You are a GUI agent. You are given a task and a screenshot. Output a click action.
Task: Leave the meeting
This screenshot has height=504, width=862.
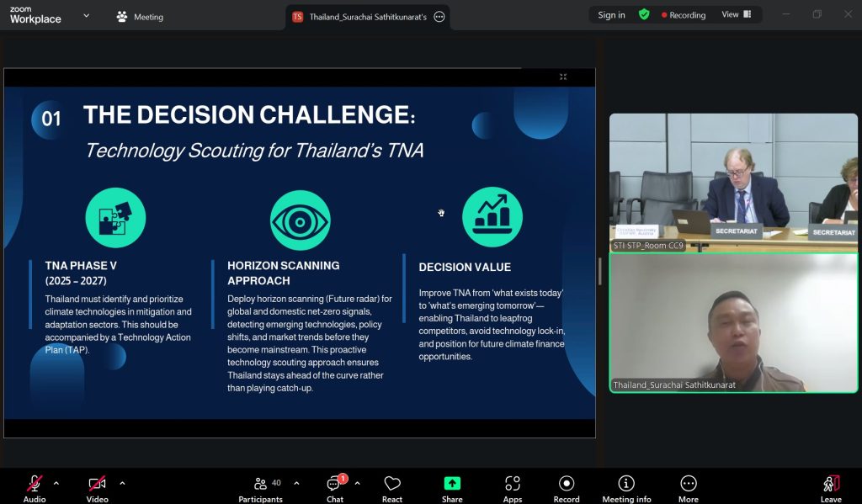pyautogui.click(x=831, y=487)
